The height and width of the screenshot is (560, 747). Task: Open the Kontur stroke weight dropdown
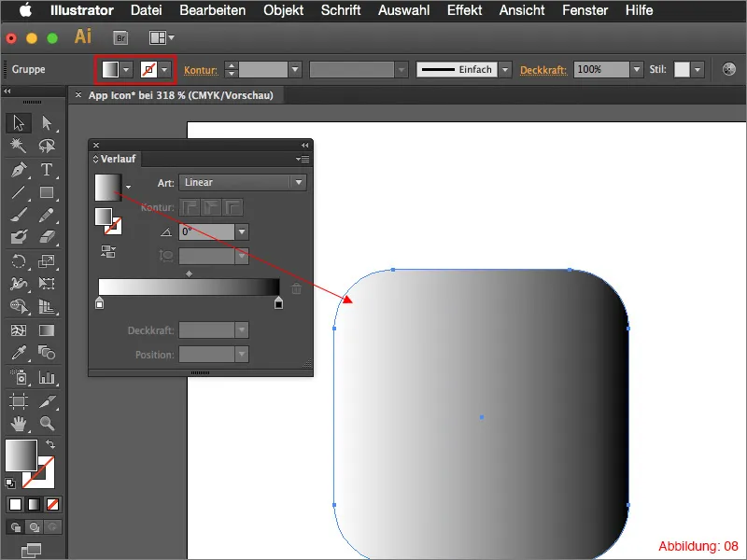295,69
